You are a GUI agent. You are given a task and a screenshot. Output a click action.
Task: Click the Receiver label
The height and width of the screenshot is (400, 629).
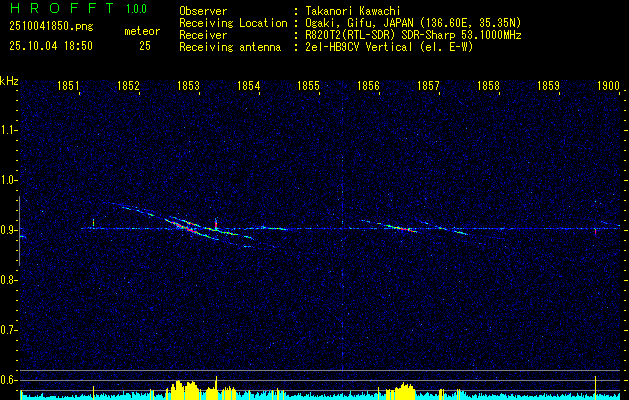click(x=203, y=35)
